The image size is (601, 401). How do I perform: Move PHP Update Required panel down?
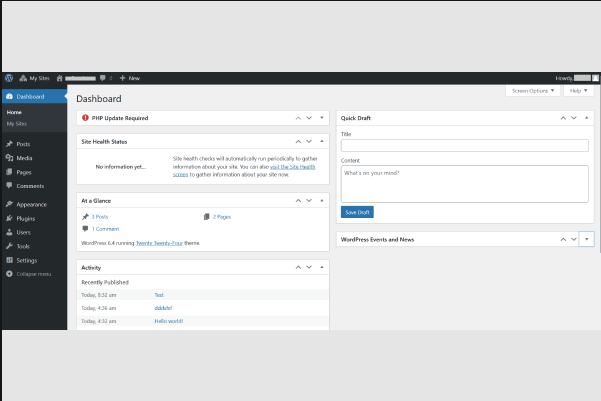tap(309, 118)
